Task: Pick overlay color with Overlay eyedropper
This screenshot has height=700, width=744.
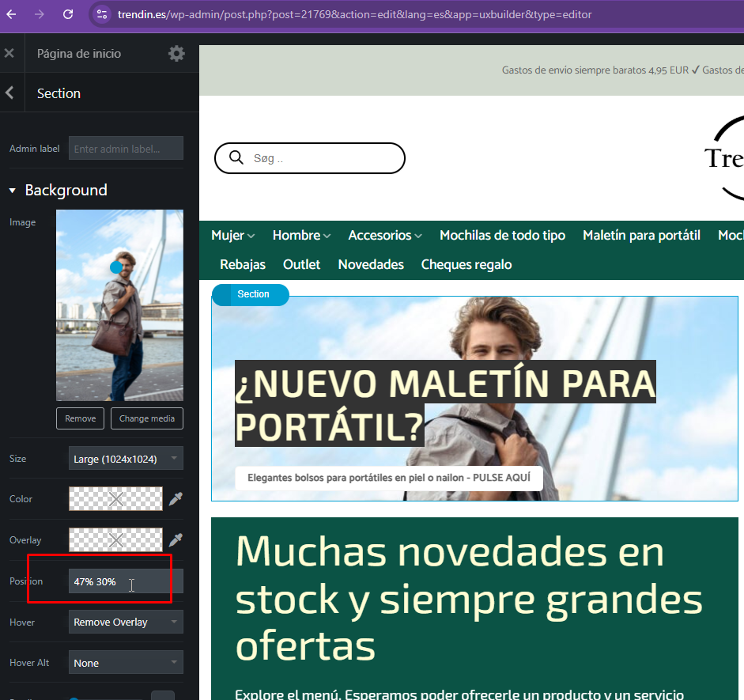Action: [x=176, y=540]
